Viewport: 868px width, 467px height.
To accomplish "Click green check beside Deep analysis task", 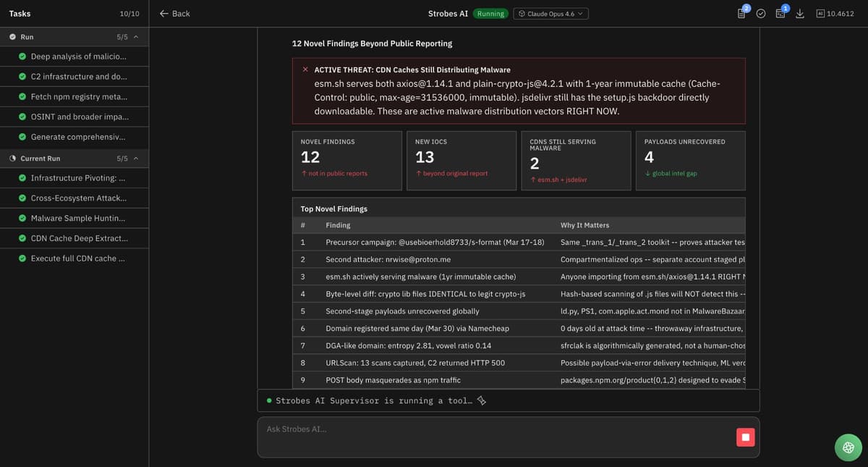I will (22, 56).
